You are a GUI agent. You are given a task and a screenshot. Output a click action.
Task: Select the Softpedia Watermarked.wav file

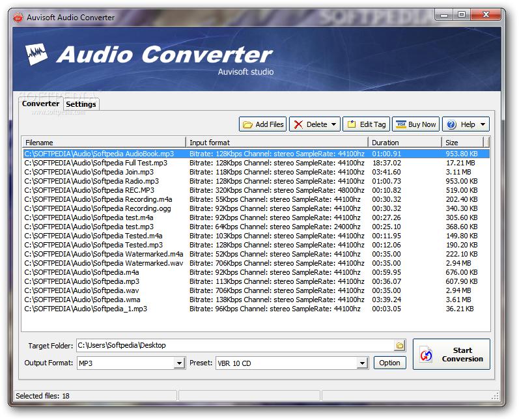pos(104,263)
